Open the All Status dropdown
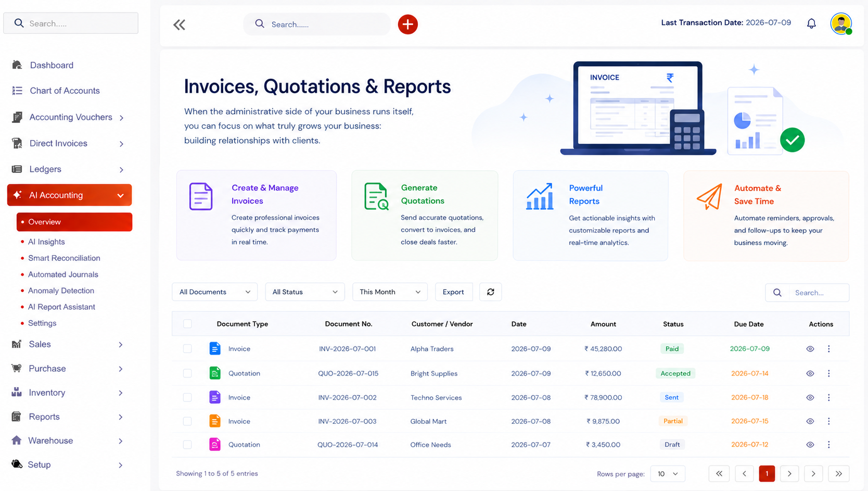Viewport: 868px width, 491px height. point(305,292)
